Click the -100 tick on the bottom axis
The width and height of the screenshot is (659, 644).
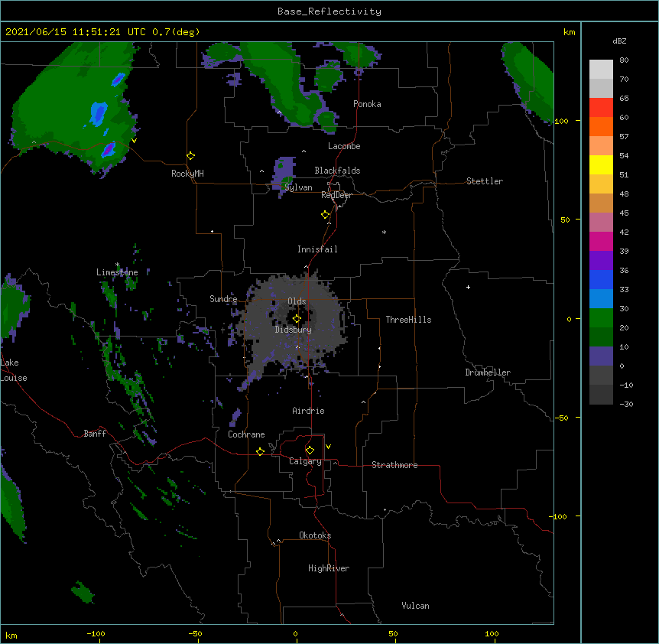[96, 633]
